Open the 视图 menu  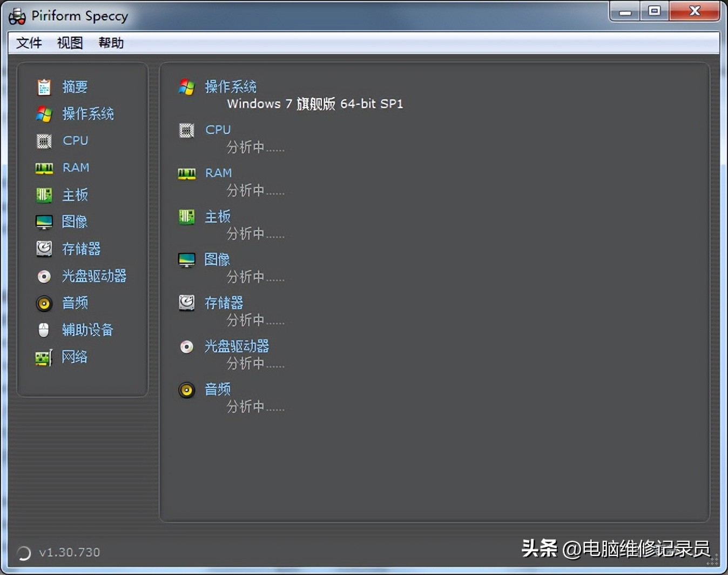coord(69,43)
